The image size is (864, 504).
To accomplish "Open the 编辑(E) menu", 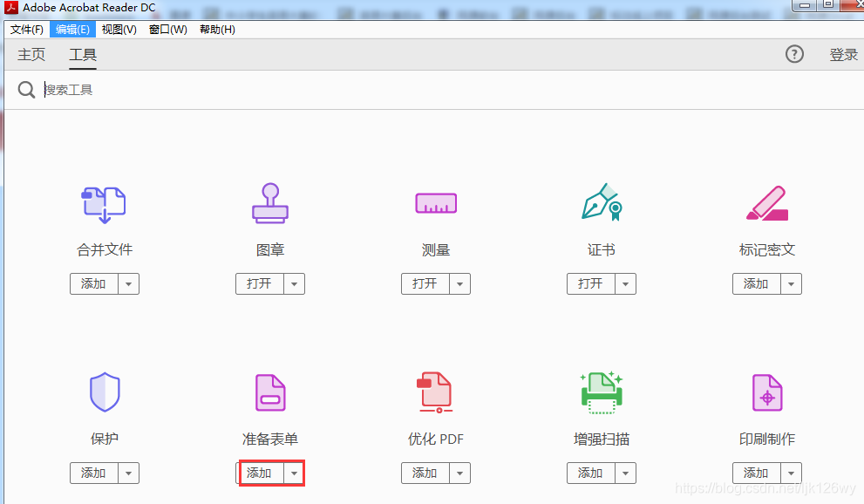I will point(72,29).
